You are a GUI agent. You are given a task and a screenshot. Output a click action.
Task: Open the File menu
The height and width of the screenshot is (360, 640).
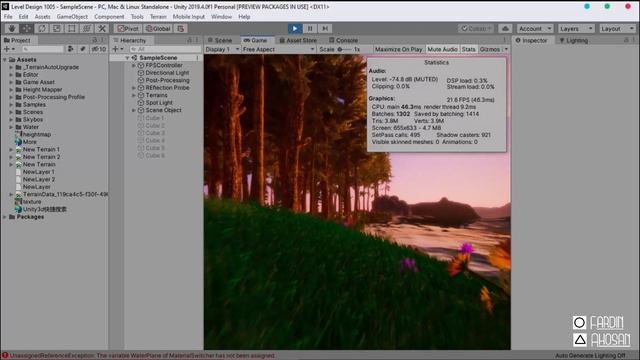coord(8,17)
